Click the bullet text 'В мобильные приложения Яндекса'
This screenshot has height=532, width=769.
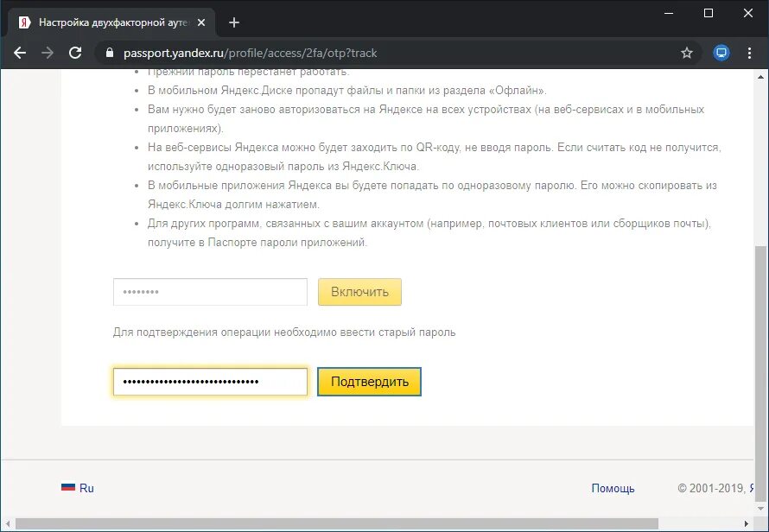432,194
